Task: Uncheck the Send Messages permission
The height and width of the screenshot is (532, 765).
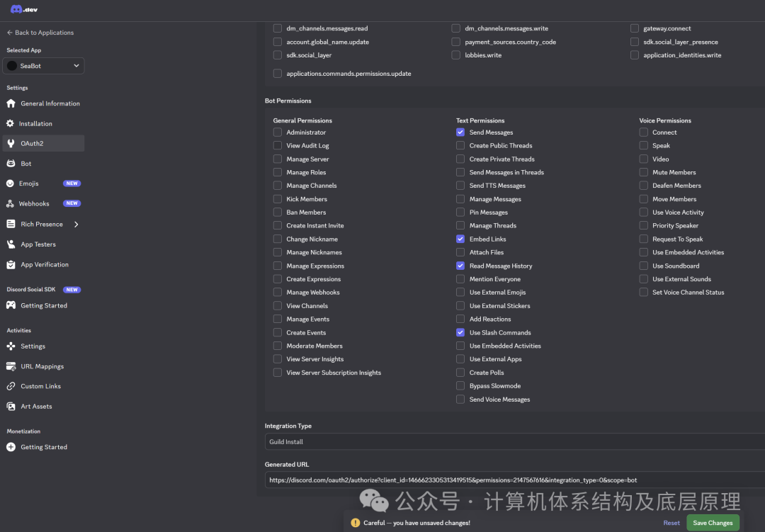Action: click(460, 132)
